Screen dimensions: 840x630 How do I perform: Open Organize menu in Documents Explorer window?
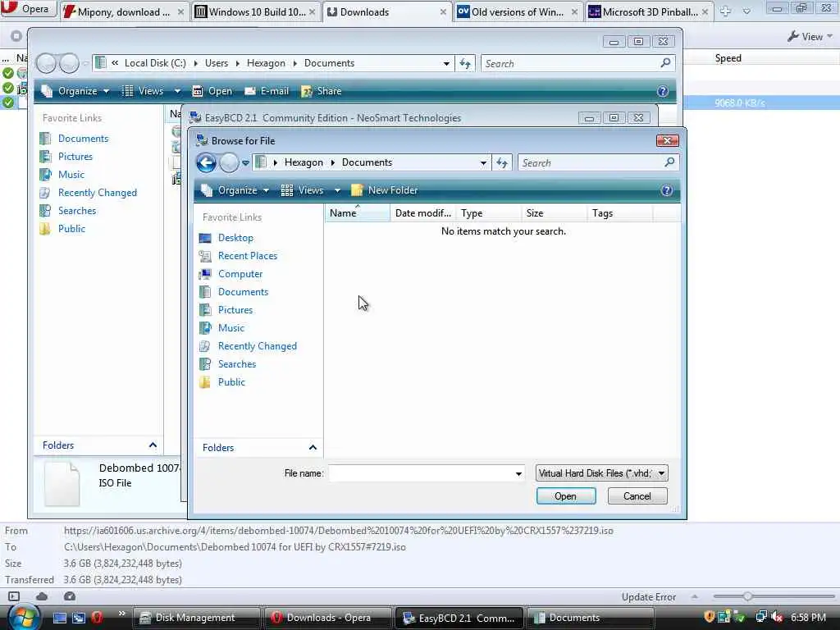(76, 91)
